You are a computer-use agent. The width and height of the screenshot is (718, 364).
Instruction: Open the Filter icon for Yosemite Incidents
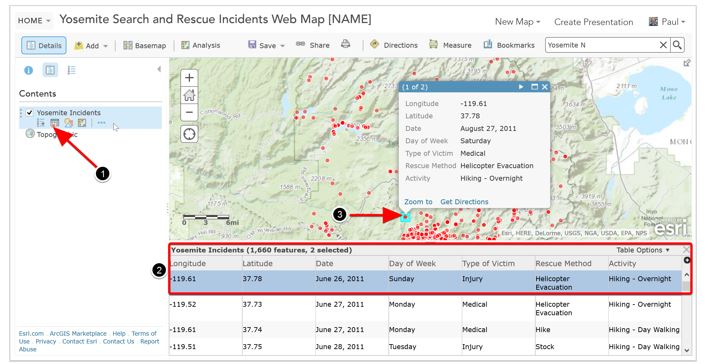82,123
